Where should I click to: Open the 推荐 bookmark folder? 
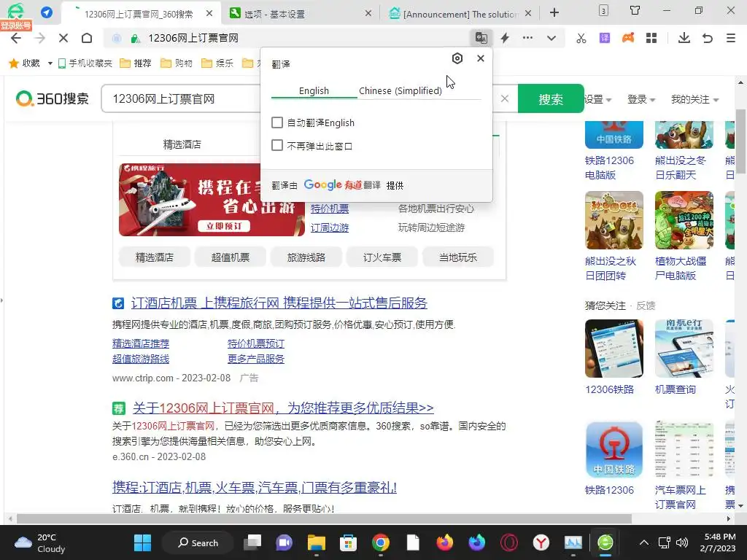(135, 63)
